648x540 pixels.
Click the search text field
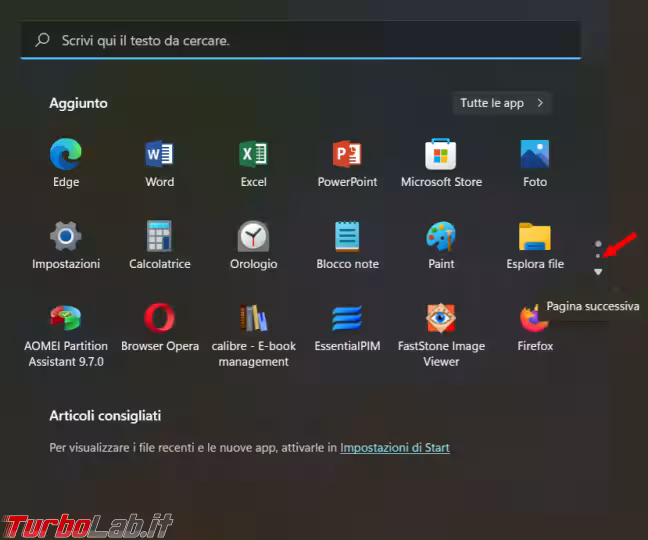[300, 40]
